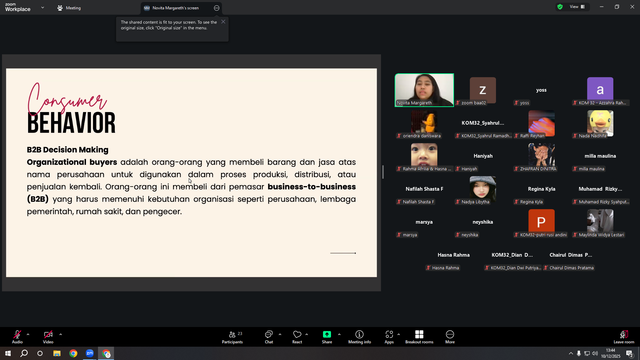This screenshot has width=640, height=360.
Task: Dismiss the shared content size notification
Action: click(223, 22)
